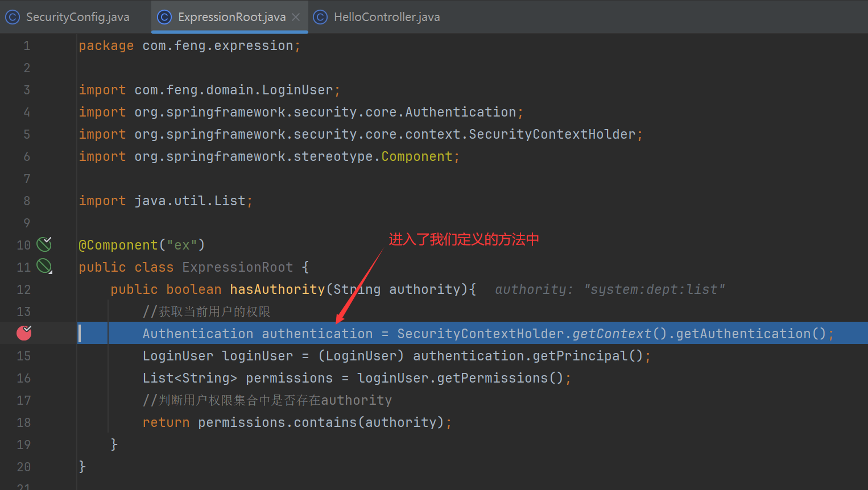868x490 pixels.
Task: Click the Authentication import on line 4
Action: pos(461,112)
